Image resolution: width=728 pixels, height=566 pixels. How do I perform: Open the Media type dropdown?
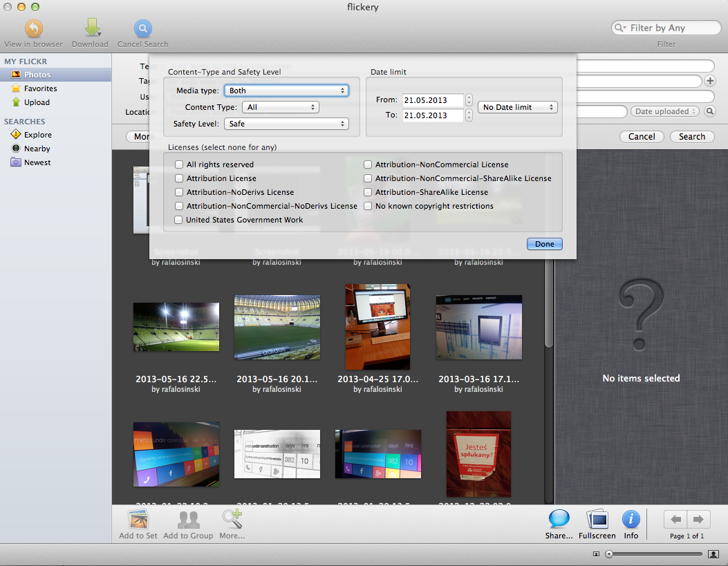point(286,91)
